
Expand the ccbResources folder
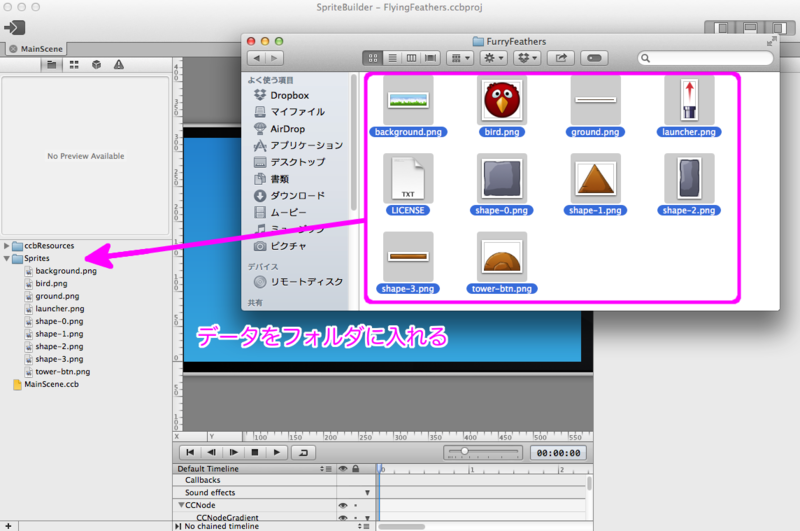tap(7, 245)
